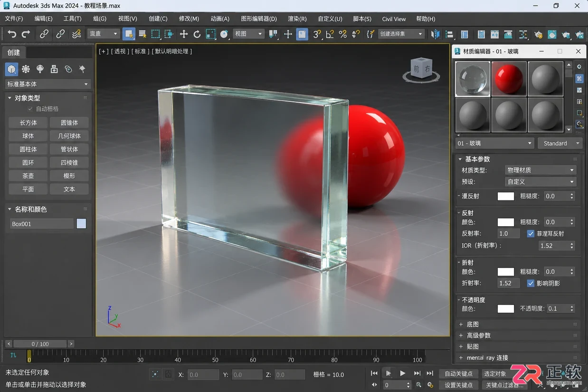Image resolution: width=588 pixels, height=392 pixels.
Task: Click the Mirror tool icon
Action: tap(436, 34)
